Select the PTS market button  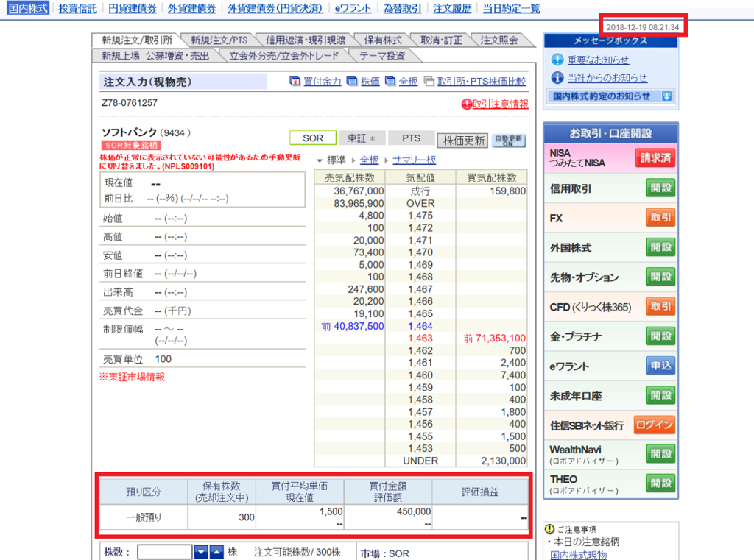point(411,138)
